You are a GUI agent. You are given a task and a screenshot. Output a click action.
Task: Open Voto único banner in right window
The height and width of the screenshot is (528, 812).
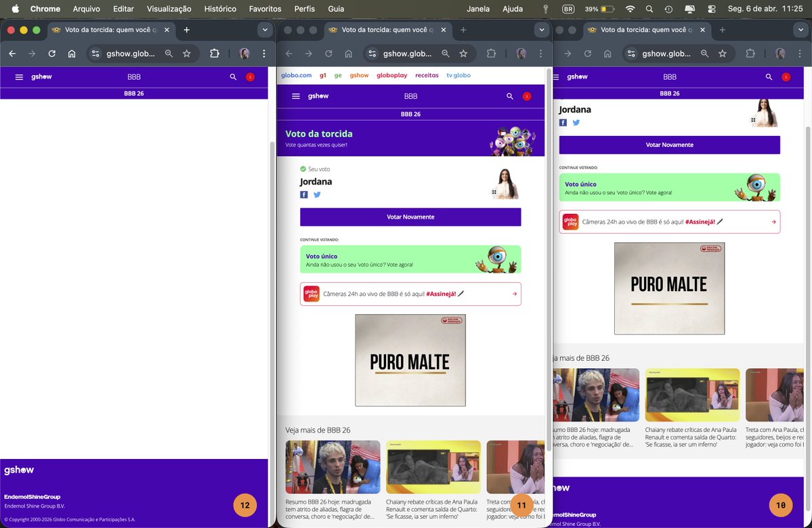pyautogui.click(x=670, y=188)
